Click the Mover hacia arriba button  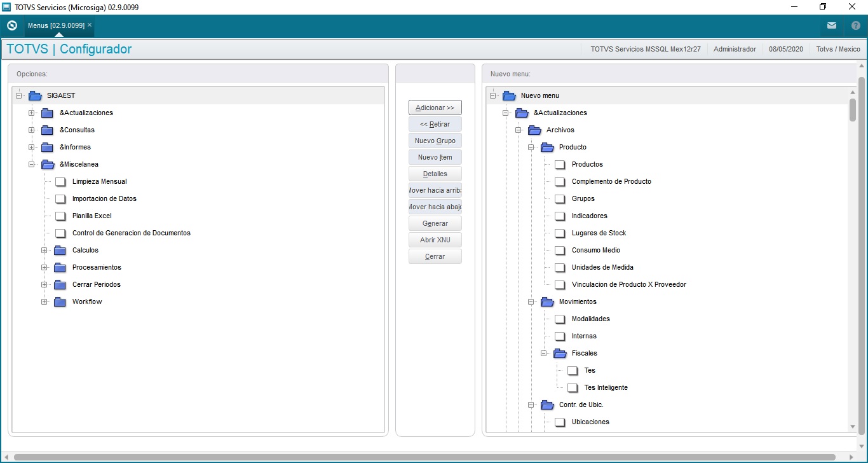click(435, 190)
